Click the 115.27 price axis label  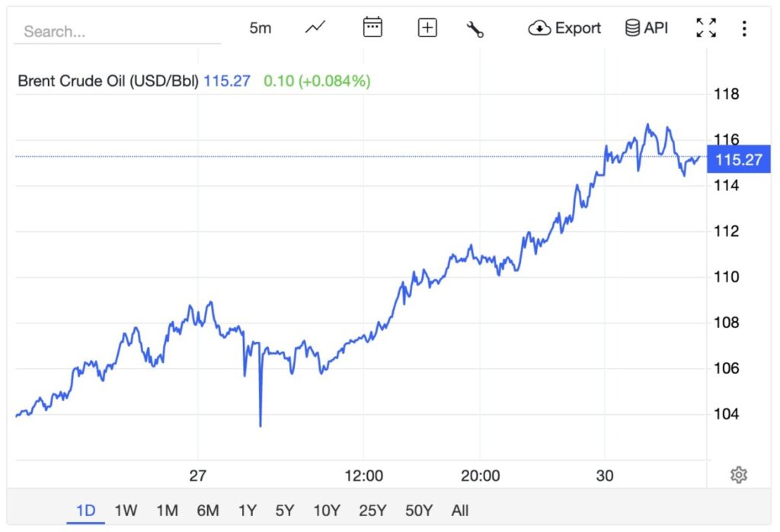tap(737, 159)
